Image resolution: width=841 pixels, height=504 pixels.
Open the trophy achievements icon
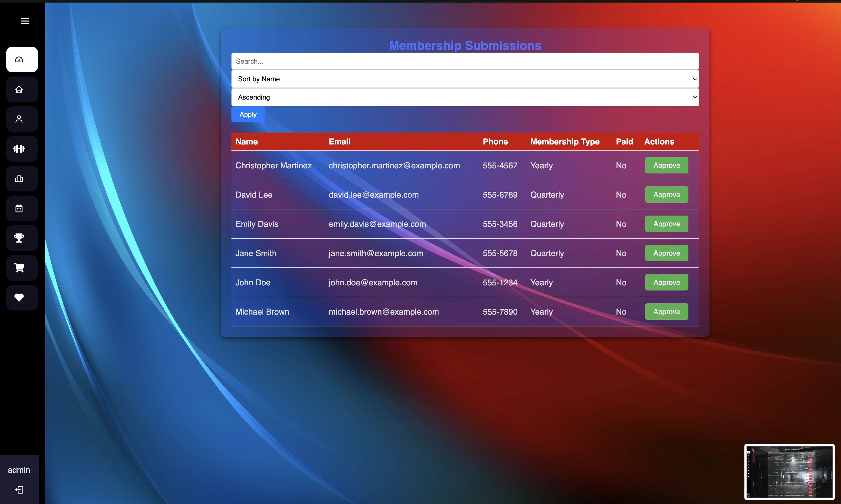point(22,238)
